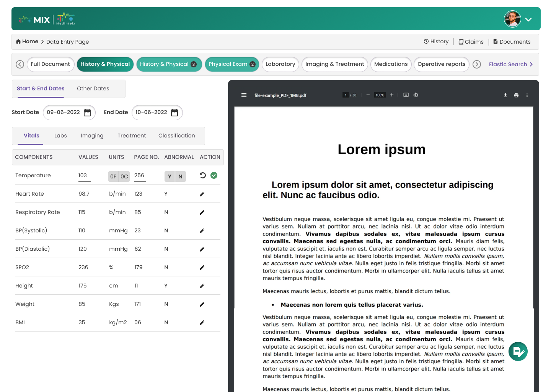Set Temperature abnormal to Y
The width and height of the screenshot is (551, 392).
pos(170,176)
